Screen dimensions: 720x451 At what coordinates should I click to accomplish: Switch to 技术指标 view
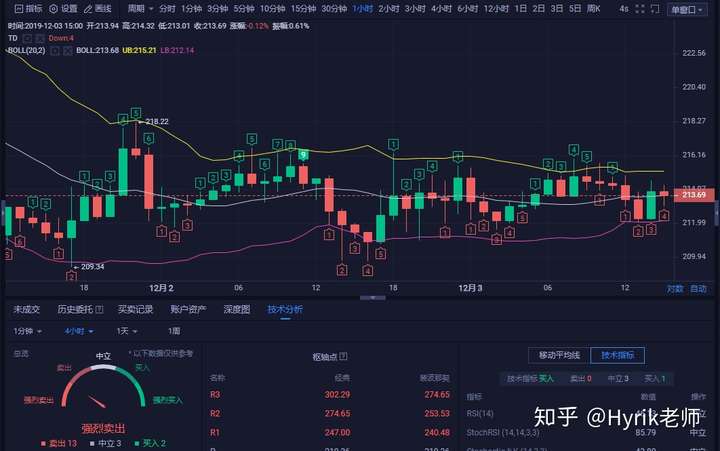(x=618, y=355)
